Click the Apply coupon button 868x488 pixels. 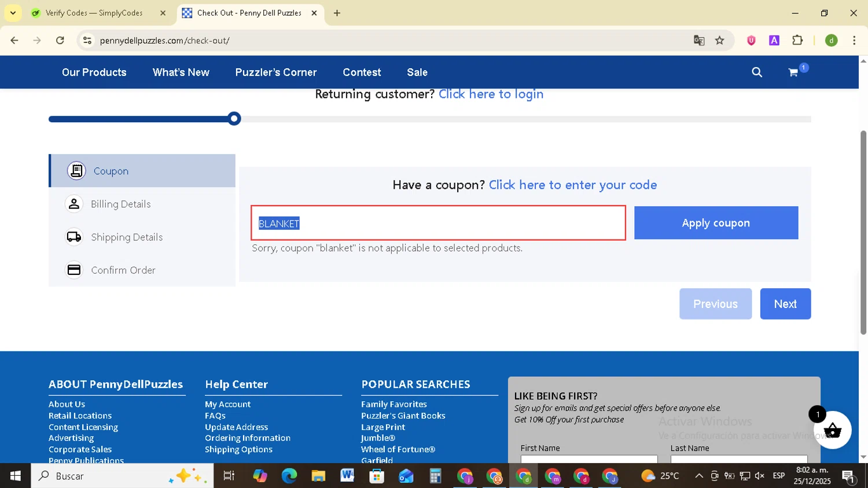[x=716, y=223]
